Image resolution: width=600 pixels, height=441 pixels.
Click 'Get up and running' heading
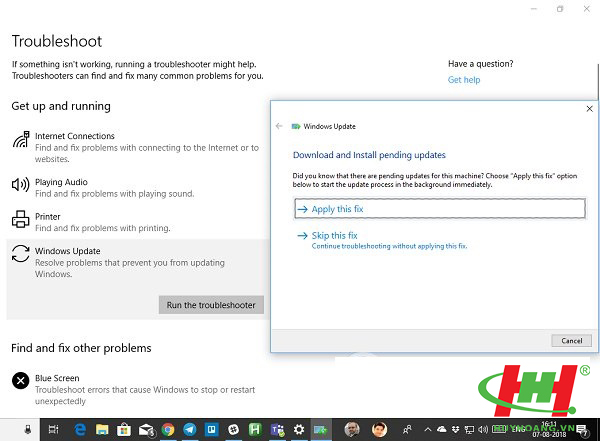pos(61,106)
